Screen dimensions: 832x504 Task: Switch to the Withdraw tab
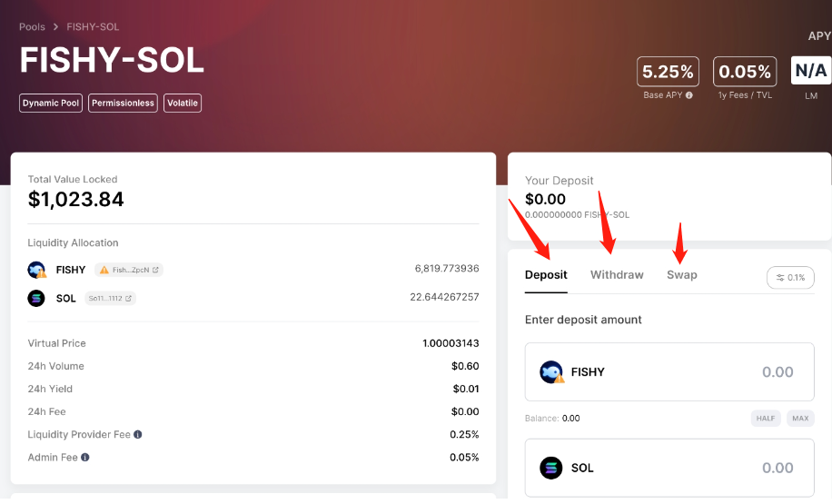[x=617, y=275]
